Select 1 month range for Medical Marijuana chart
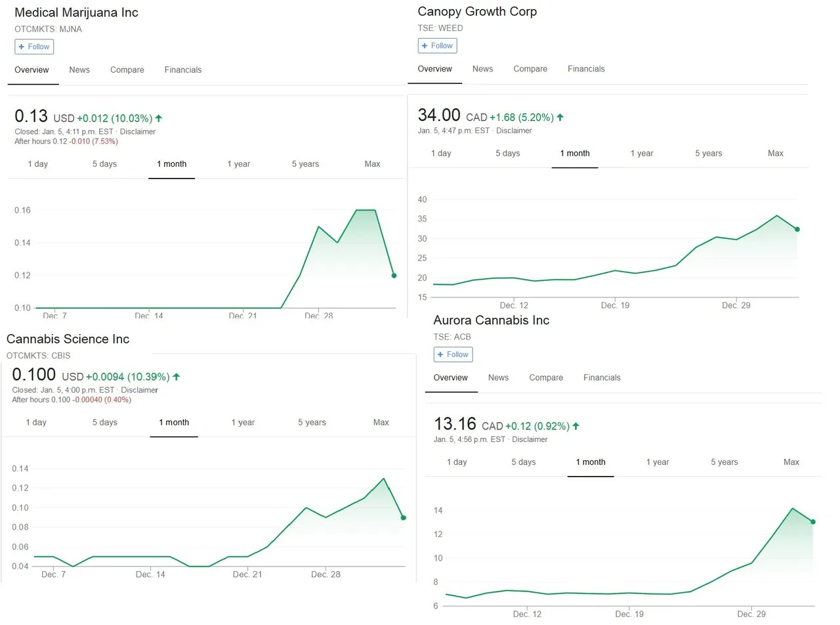 (x=171, y=164)
